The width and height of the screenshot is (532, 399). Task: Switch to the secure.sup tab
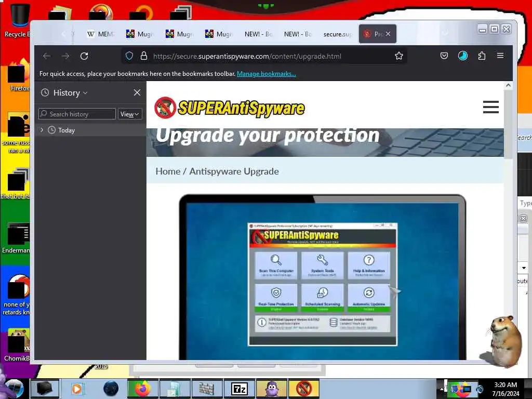337,34
